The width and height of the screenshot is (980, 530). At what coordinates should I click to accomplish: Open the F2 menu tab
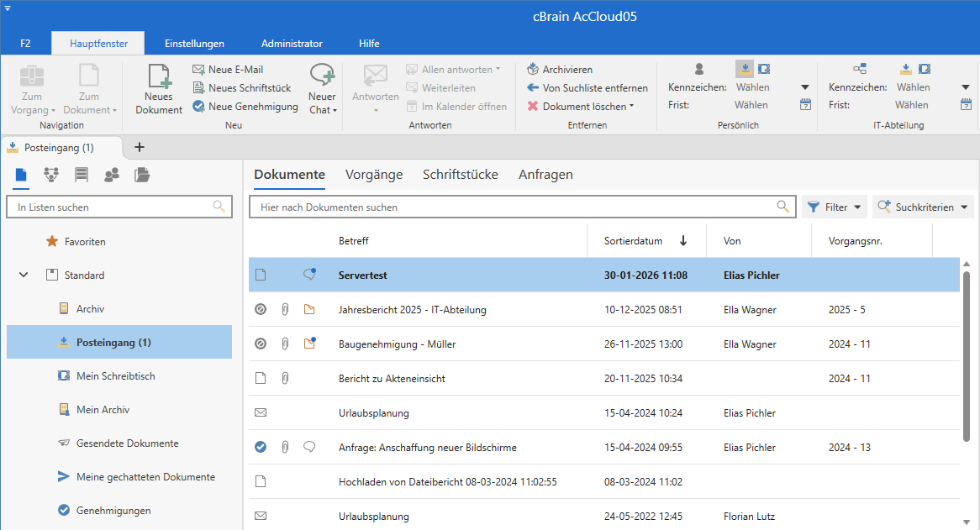tap(25, 44)
